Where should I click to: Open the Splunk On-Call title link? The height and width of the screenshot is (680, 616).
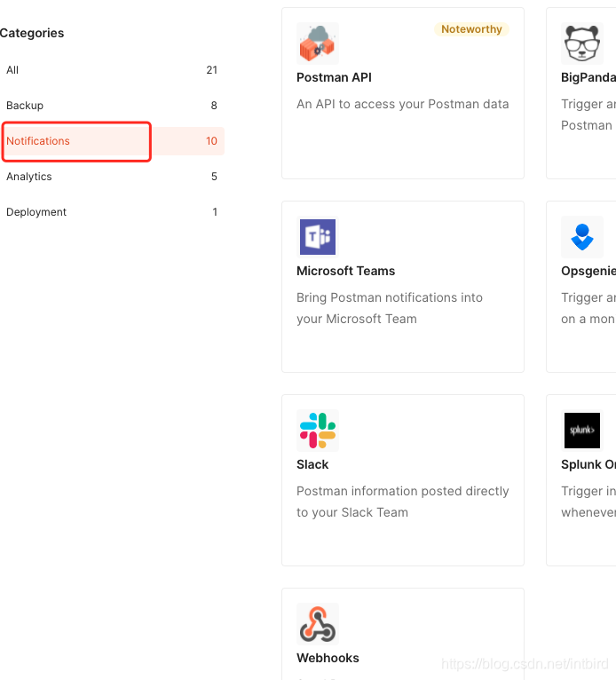click(588, 464)
